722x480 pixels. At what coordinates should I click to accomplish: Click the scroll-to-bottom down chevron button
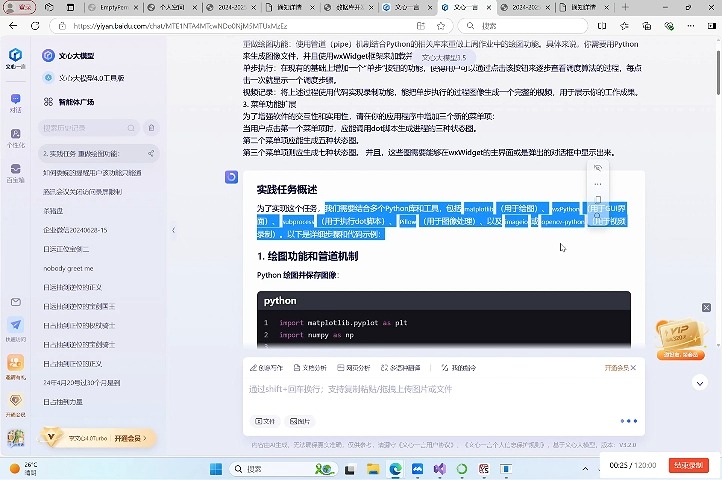tap(700, 383)
